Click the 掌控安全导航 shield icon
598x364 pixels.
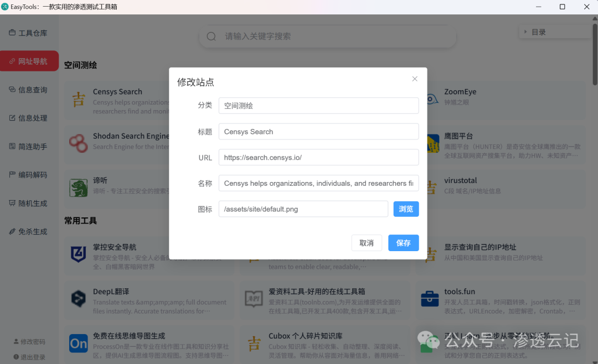click(79, 254)
